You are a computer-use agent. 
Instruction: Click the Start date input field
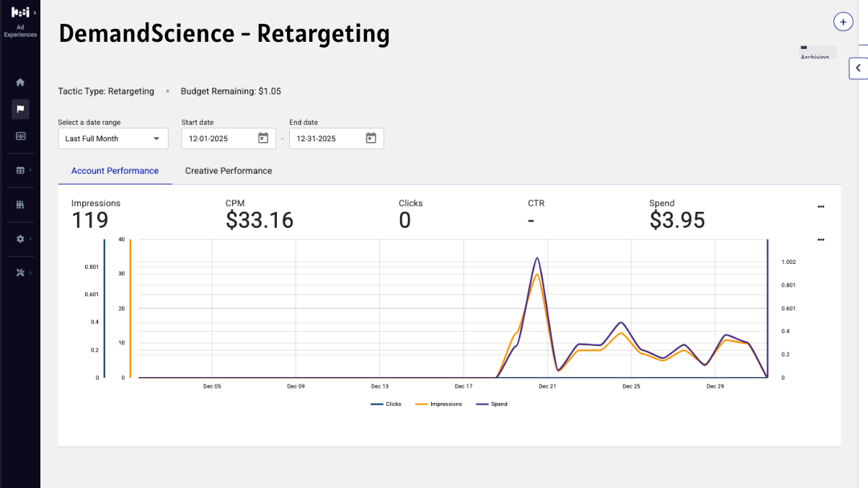click(229, 138)
